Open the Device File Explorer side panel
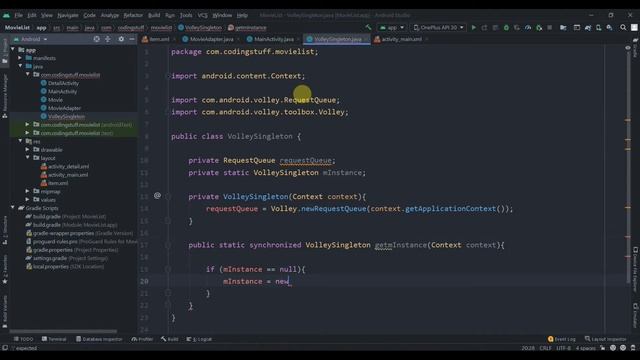Image resolution: width=640 pixels, height=360 pixels. [635, 269]
